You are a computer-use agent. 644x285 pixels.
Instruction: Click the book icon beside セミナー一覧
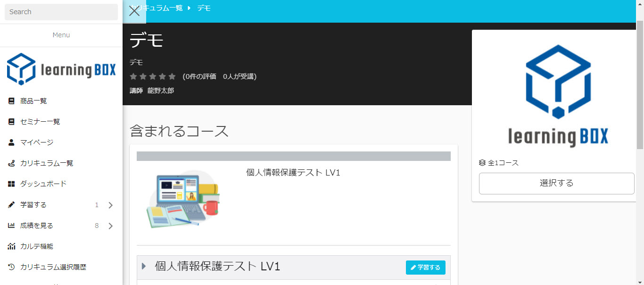click(x=11, y=122)
